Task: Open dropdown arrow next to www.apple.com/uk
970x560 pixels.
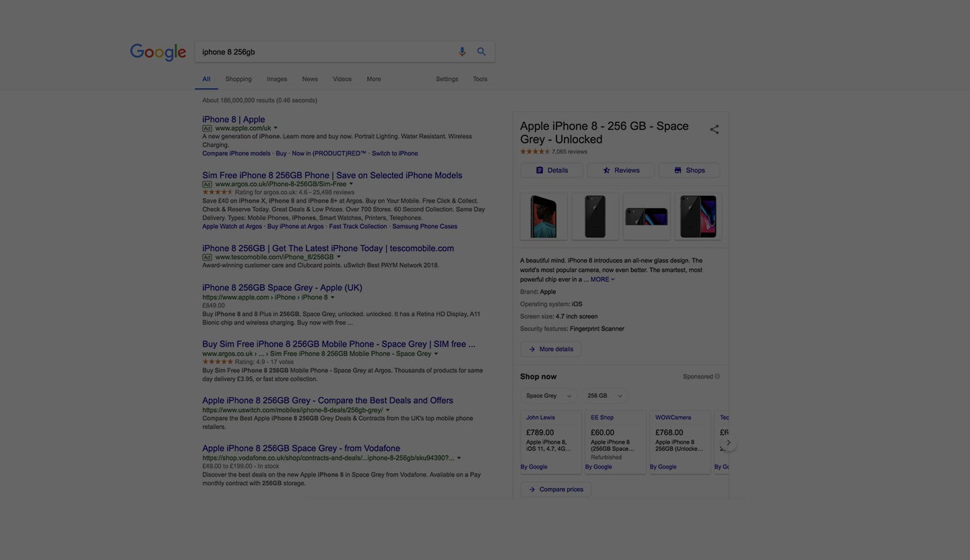Action: coord(276,128)
